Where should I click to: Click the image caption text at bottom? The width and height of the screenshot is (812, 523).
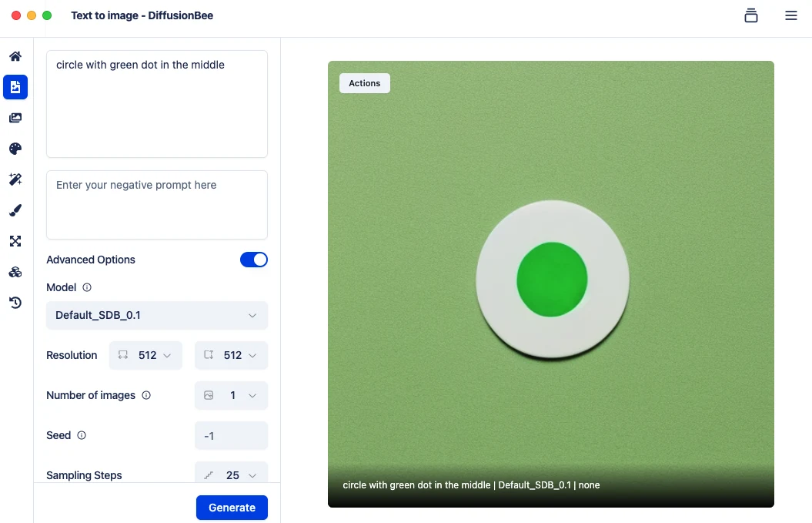point(471,485)
